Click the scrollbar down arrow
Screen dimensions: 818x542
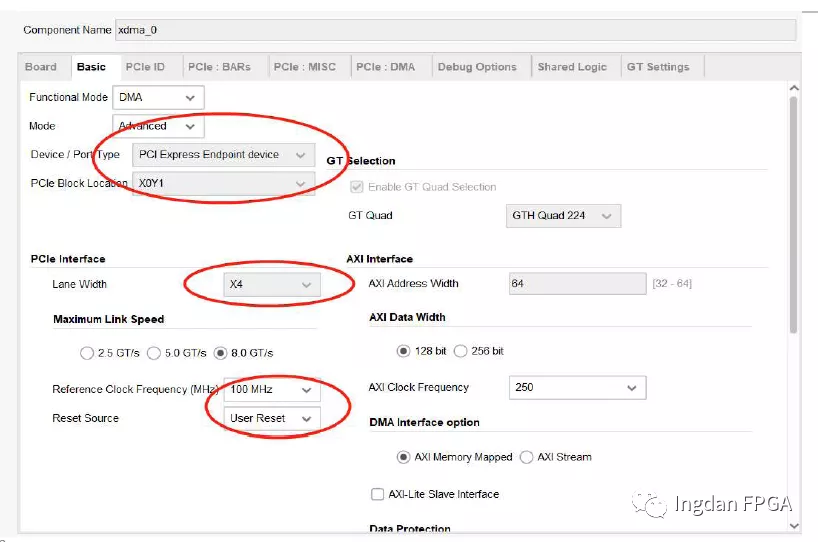794,526
